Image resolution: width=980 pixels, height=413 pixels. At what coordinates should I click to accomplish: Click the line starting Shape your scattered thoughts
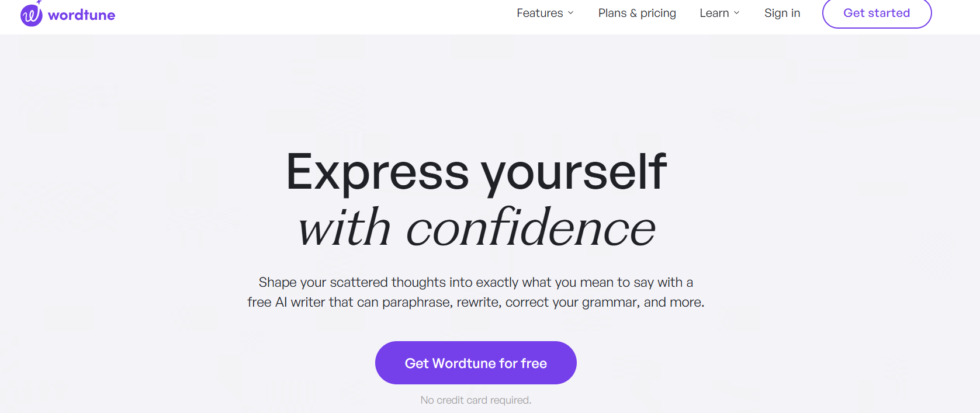(476, 282)
